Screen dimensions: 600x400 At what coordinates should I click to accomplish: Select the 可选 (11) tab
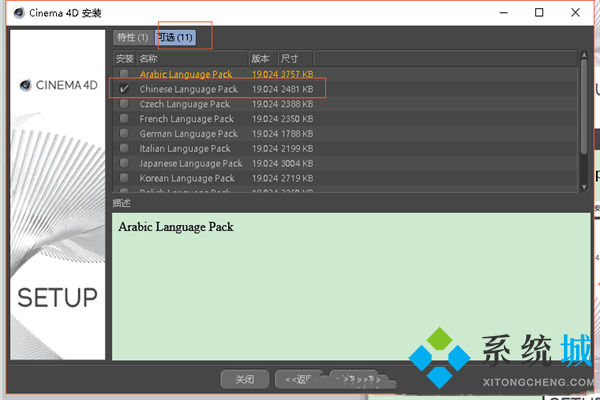tap(175, 38)
